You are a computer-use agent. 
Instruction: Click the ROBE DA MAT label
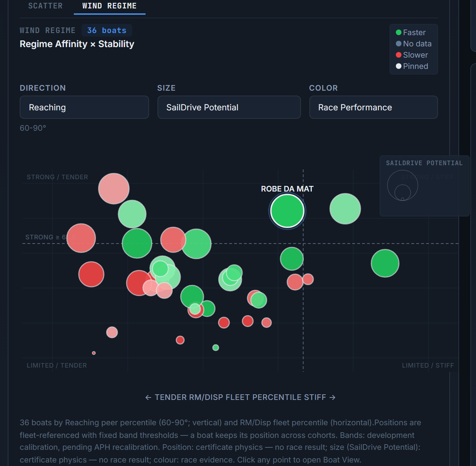click(287, 189)
